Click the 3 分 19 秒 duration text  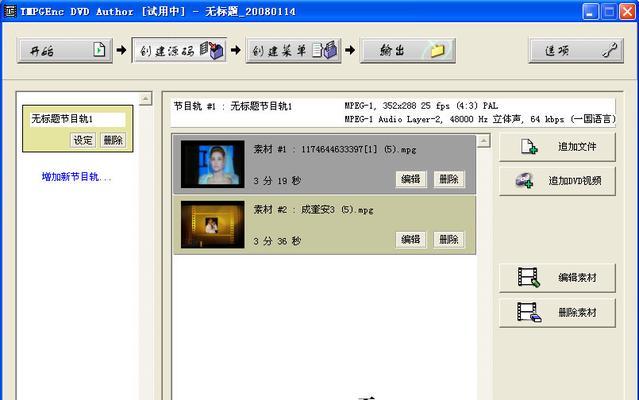coord(277,181)
